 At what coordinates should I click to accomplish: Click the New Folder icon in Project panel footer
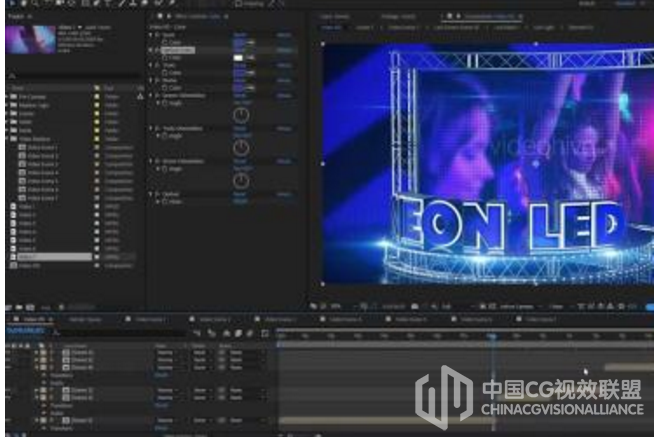[x=19, y=307]
